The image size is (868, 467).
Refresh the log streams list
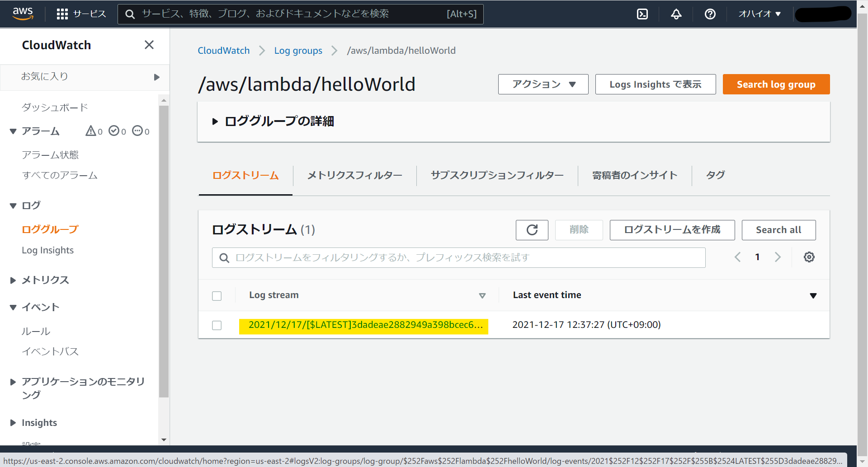[532, 230]
